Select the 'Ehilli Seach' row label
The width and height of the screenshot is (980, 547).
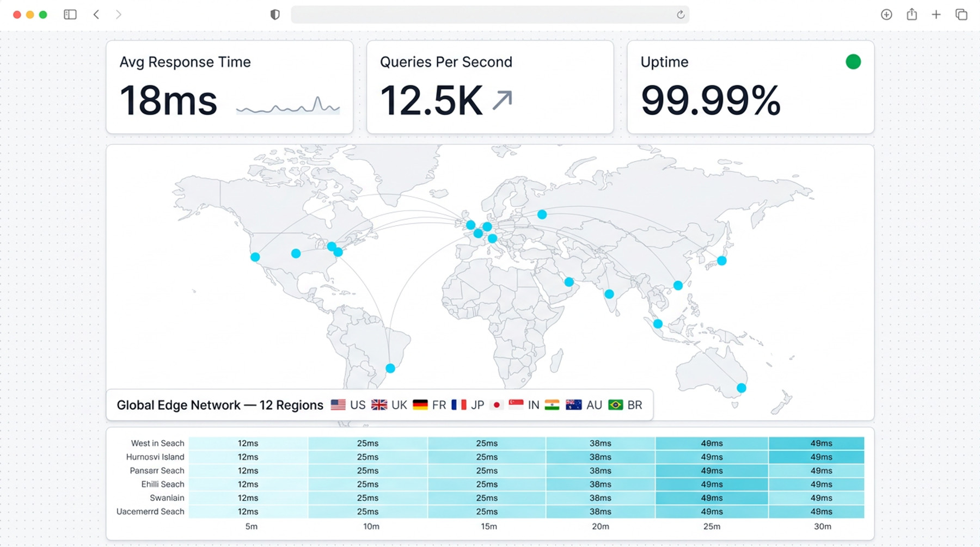pyautogui.click(x=163, y=484)
